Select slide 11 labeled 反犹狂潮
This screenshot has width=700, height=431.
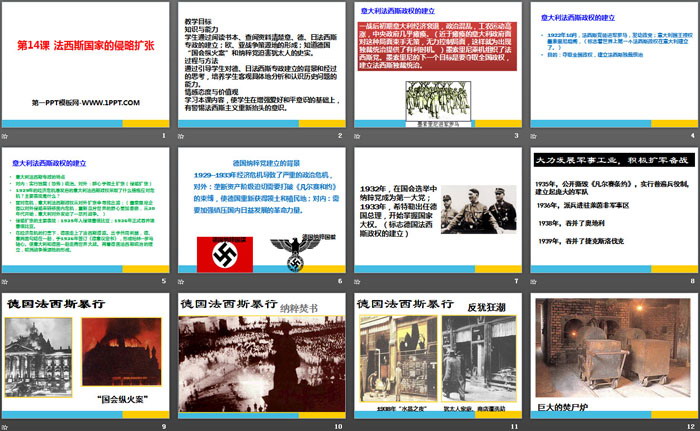(438, 356)
